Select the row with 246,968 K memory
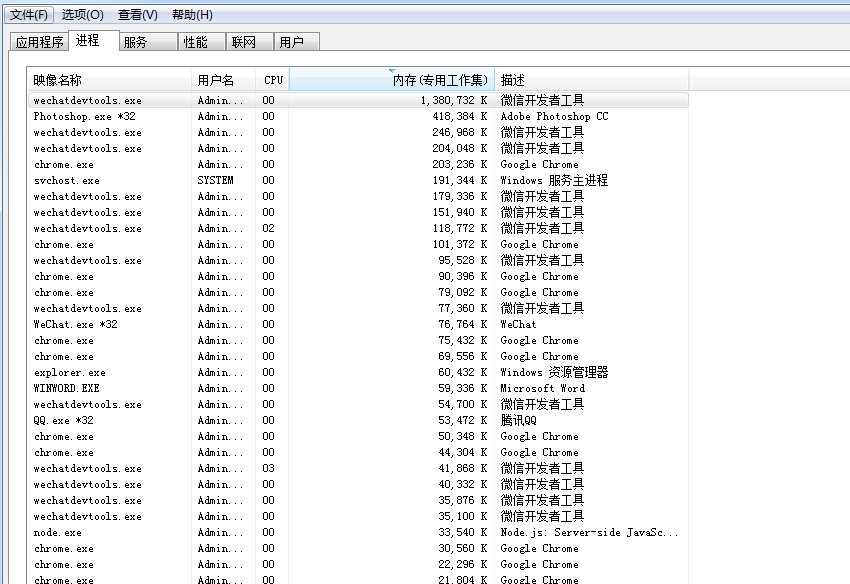The image size is (850, 584). [358, 132]
